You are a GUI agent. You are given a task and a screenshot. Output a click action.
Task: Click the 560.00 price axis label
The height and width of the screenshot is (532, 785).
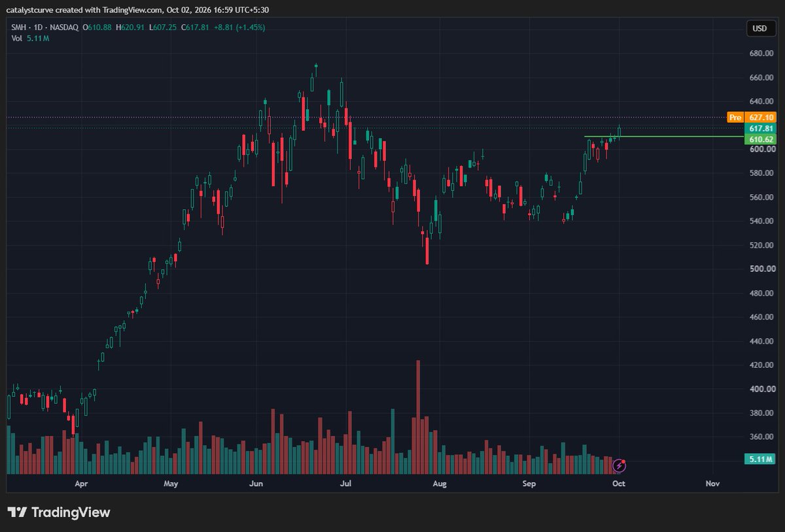coord(762,197)
